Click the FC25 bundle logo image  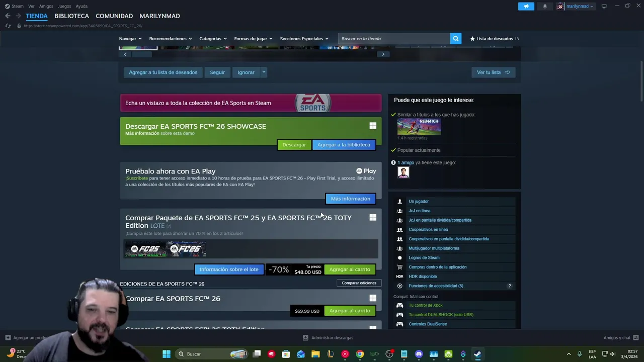[145, 249]
